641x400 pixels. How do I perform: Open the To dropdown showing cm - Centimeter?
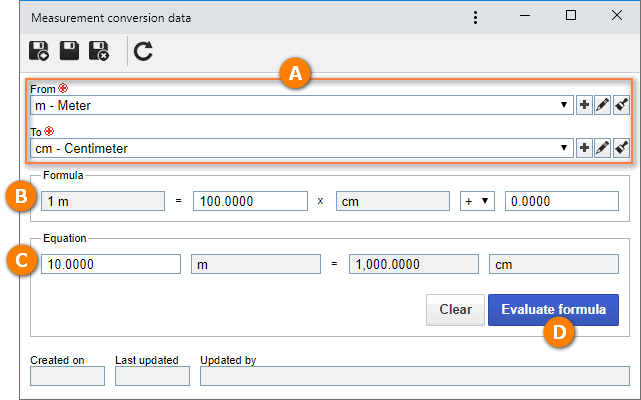coord(302,148)
